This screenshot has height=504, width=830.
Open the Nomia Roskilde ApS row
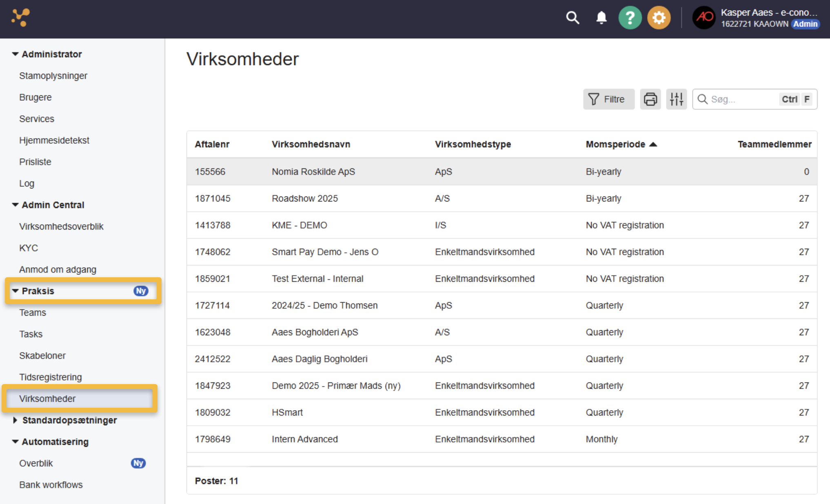[x=502, y=172]
